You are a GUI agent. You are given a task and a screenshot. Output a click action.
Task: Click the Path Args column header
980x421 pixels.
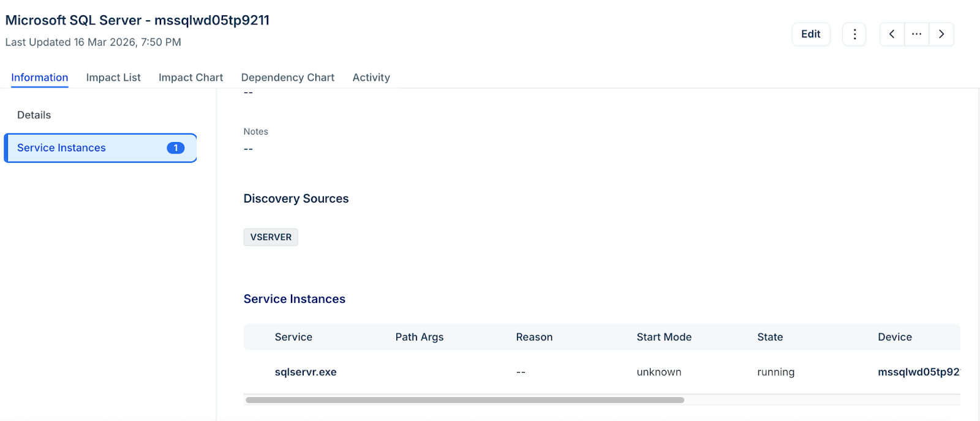[x=420, y=337]
